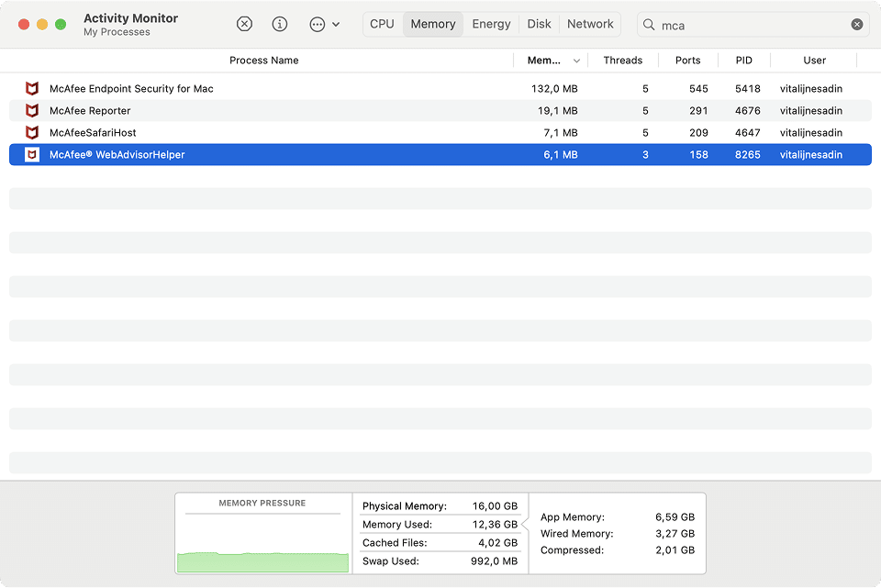Click the search field containing 'mca'
Viewport: 881px width, 588px height.
click(753, 25)
